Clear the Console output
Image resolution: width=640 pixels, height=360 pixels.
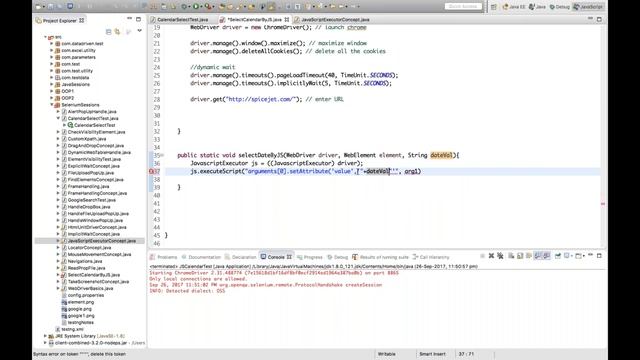pos(511,256)
